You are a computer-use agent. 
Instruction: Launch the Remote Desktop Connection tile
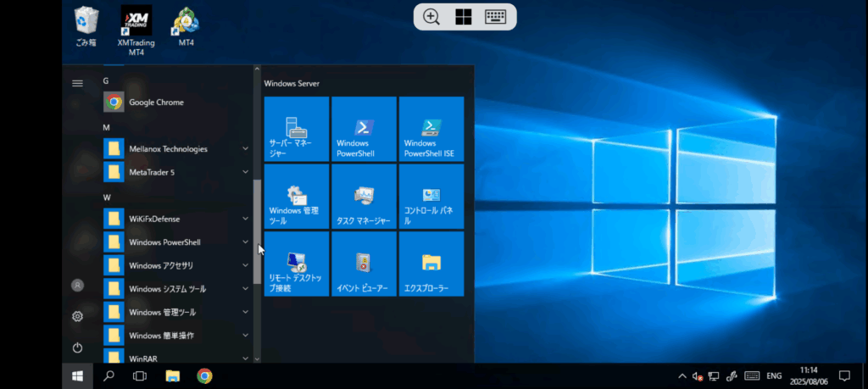point(296,264)
